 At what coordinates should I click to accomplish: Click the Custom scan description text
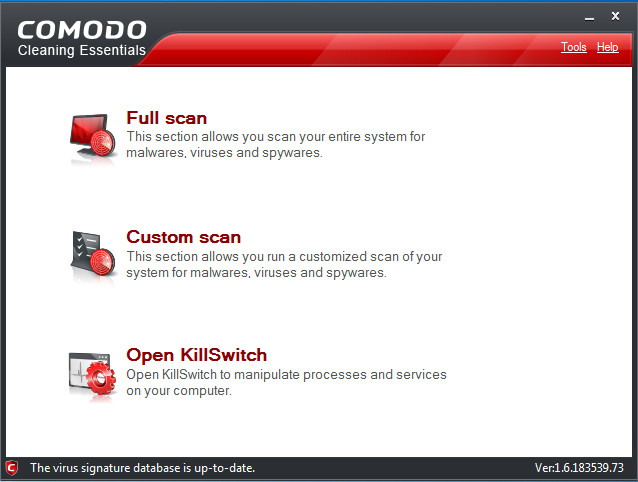pos(284,264)
